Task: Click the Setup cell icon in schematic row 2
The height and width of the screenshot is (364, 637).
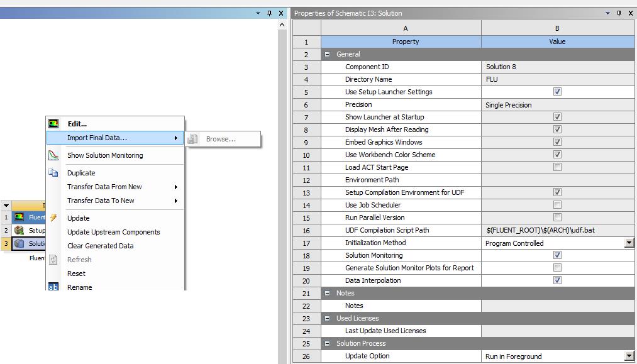Action: 19,230
